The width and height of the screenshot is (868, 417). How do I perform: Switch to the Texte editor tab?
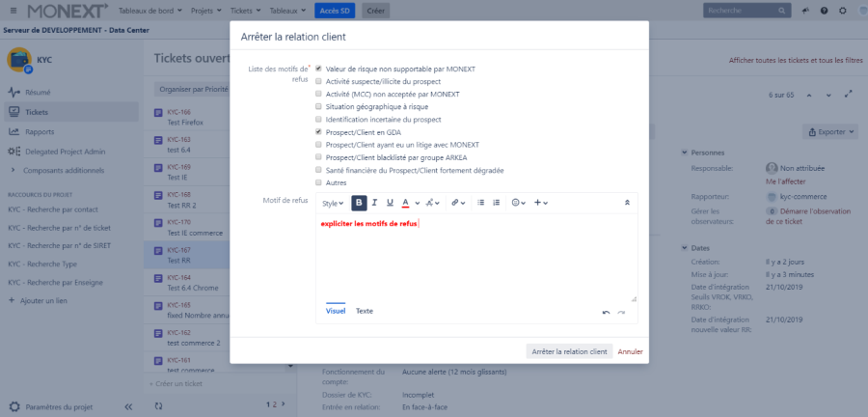[x=365, y=311]
